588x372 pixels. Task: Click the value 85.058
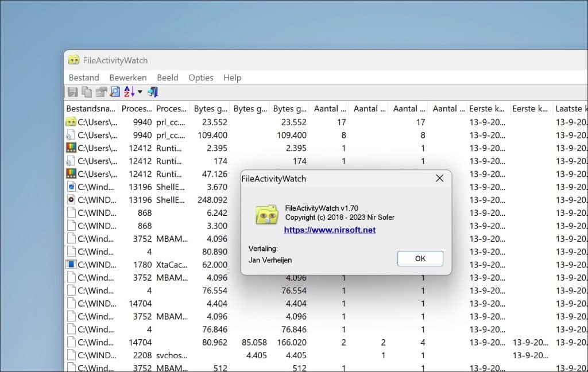(254, 342)
